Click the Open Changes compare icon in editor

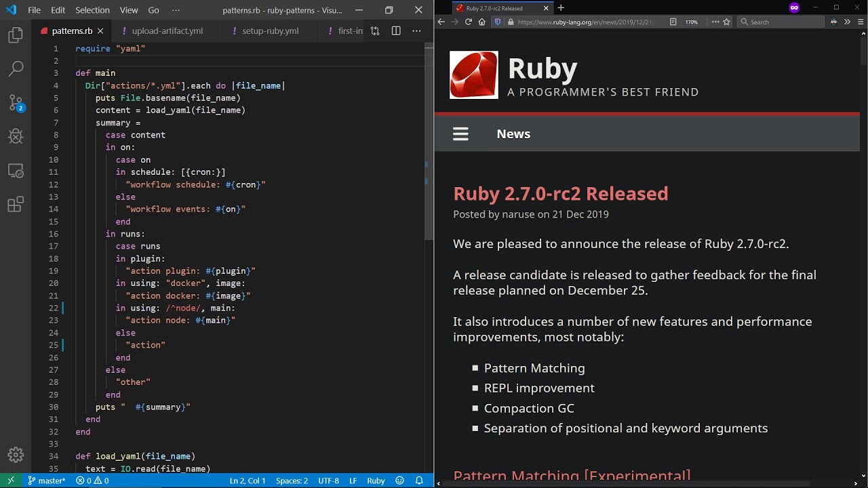(375, 31)
